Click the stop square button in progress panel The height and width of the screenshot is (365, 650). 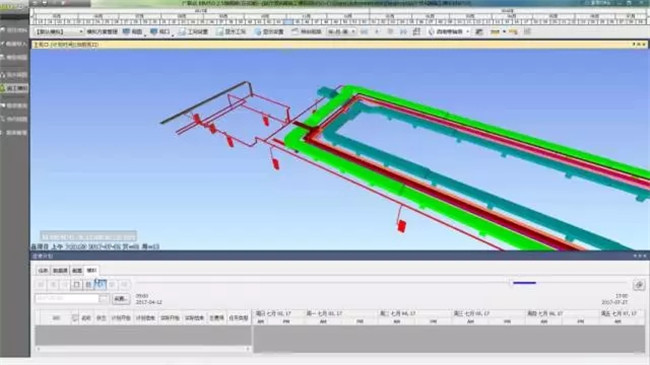point(77,285)
